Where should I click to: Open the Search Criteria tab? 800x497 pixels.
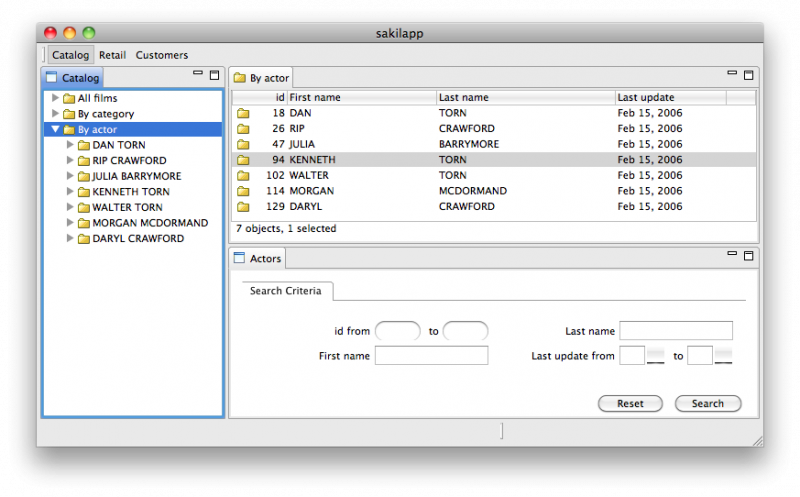point(286,290)
